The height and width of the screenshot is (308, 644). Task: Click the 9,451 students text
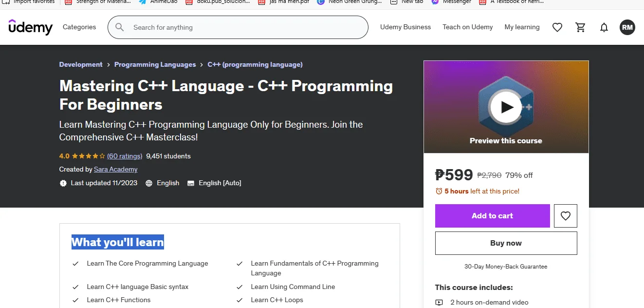(168, 156)
